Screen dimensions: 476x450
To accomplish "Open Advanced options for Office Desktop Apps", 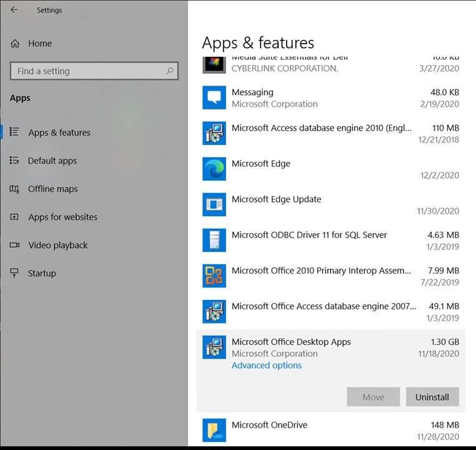I will tap(267, 366).
